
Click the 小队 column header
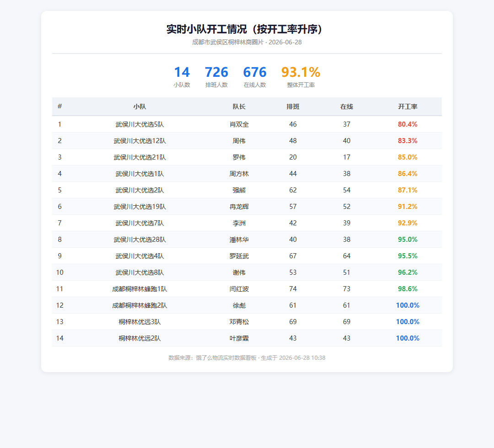[140, 107]
